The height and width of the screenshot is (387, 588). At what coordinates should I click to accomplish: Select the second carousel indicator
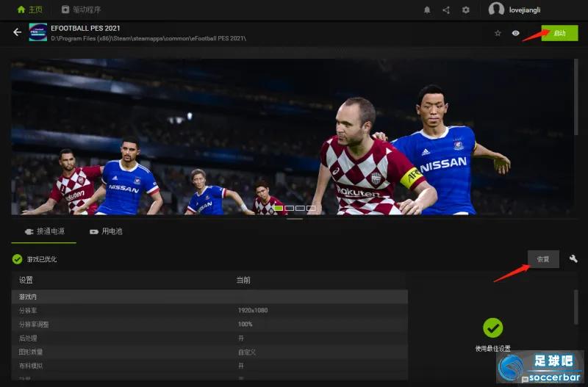[x=289, y=208]
